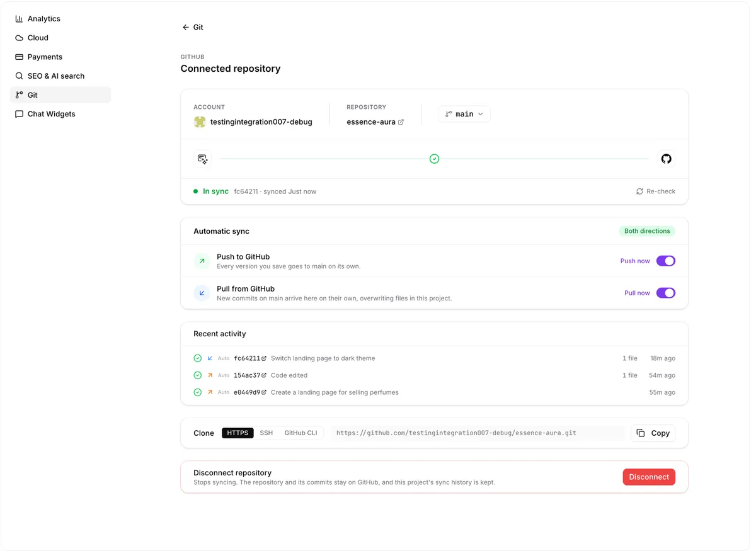Viewport: 756px width, 551px height.
Task: Select GitHub CLI clone tab
Action: pyautogui.click(x=301, y=433)
